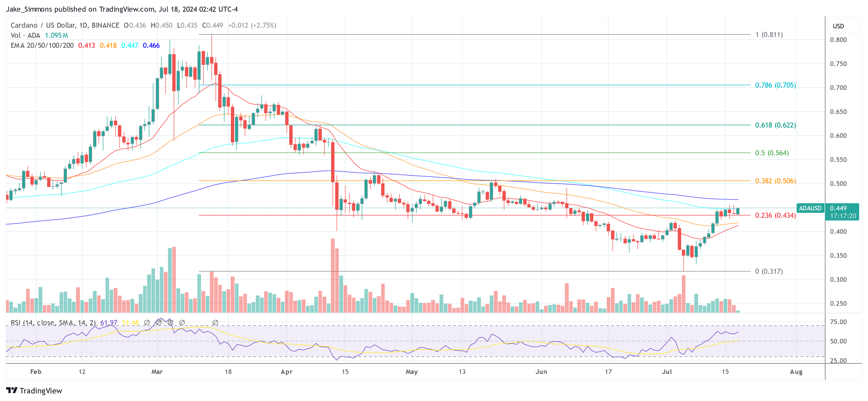Click the 0.382 (0.506) Fibonacci level label

coord(775,181)
